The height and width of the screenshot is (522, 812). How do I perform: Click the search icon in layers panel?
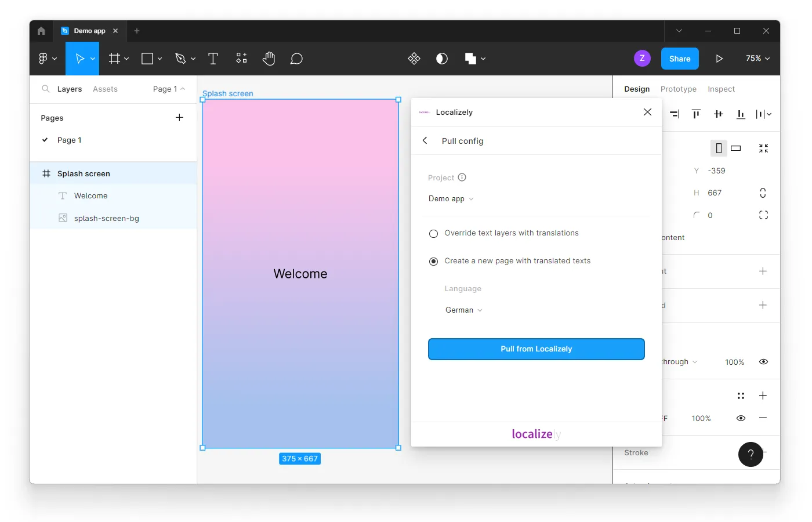click(46, 89)
